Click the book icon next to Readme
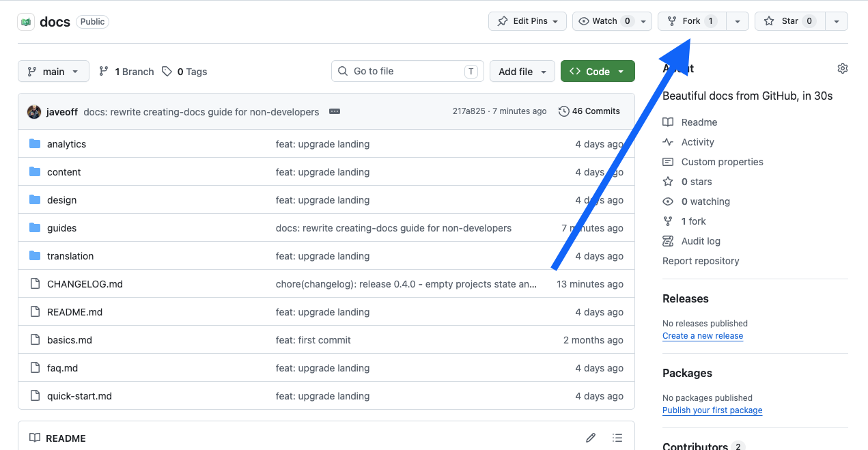This screenshot has height=450, width=868. (668, 122)
